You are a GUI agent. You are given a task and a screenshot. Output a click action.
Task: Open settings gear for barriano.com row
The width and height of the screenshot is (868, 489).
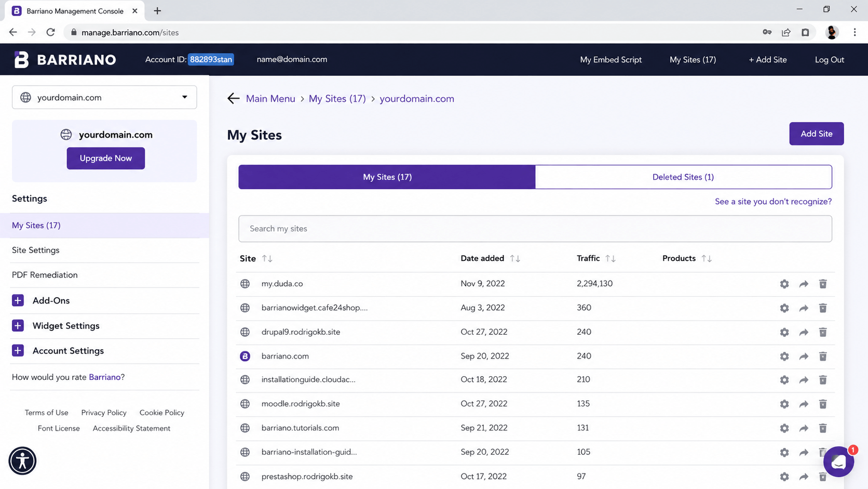784,356
